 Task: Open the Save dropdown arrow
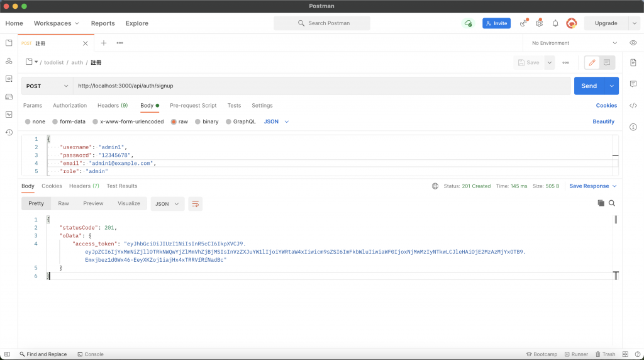549,62
